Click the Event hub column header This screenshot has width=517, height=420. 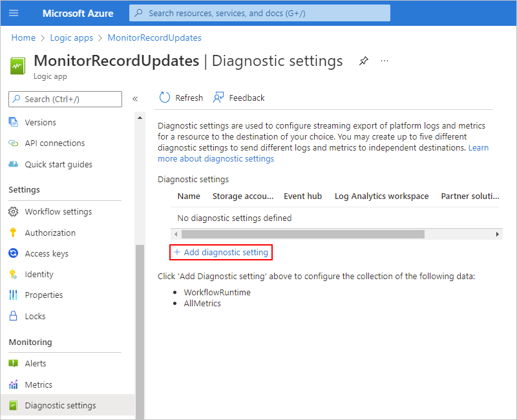302,196
